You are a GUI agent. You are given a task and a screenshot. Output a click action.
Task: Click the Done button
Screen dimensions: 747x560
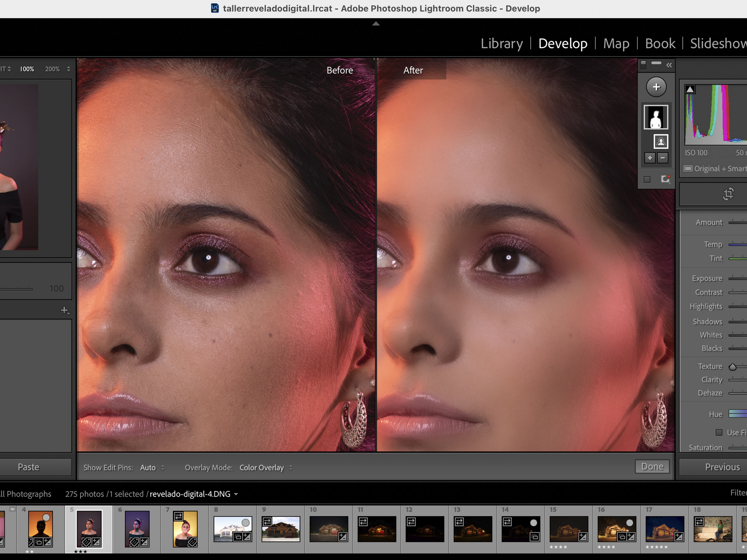pyautogui.click(x=652, y=466)
